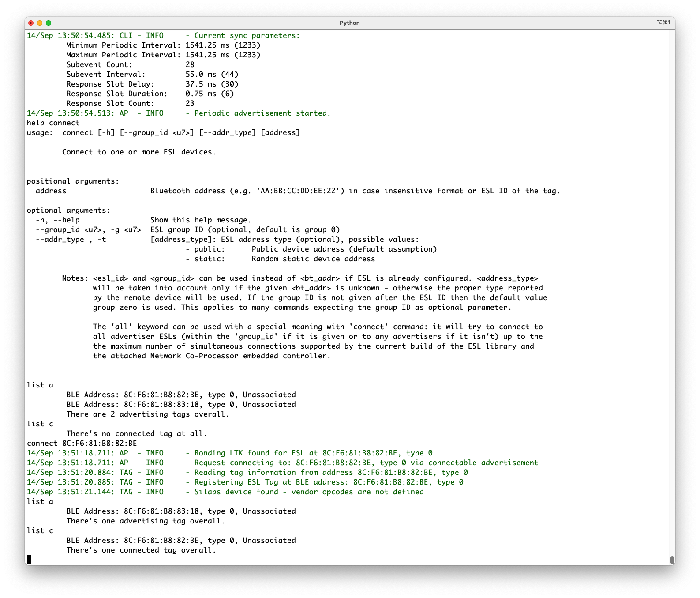
Task: Click the vertical scrollbar thumb
Action: [x=672, y=560]
